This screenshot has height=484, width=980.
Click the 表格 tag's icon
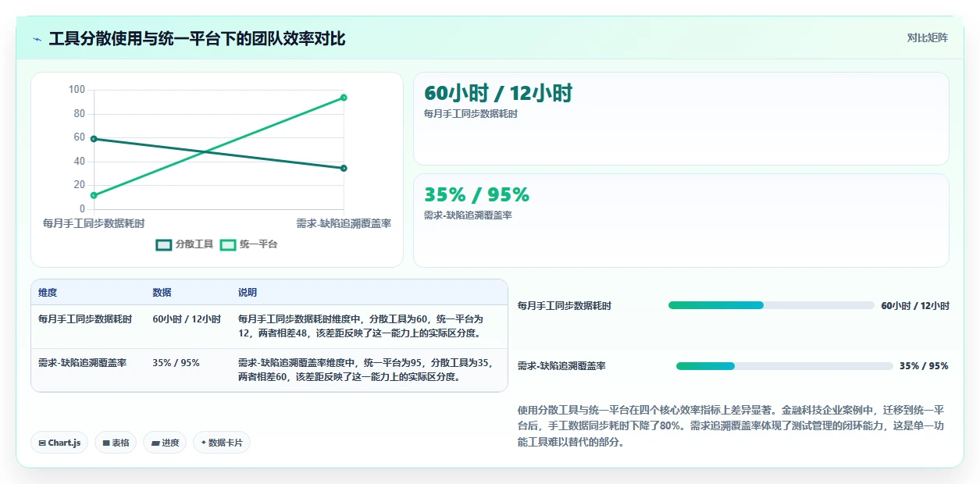click(x=105, y=443)
